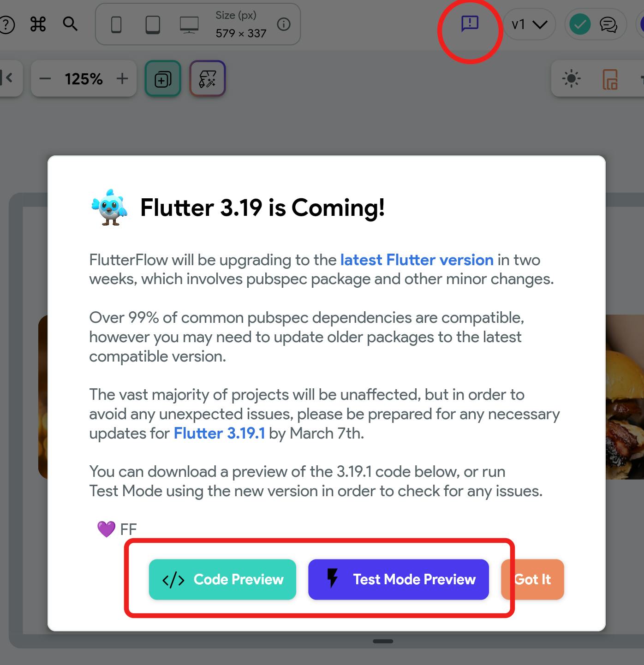Select the phone device preview icon

point(116,25)
